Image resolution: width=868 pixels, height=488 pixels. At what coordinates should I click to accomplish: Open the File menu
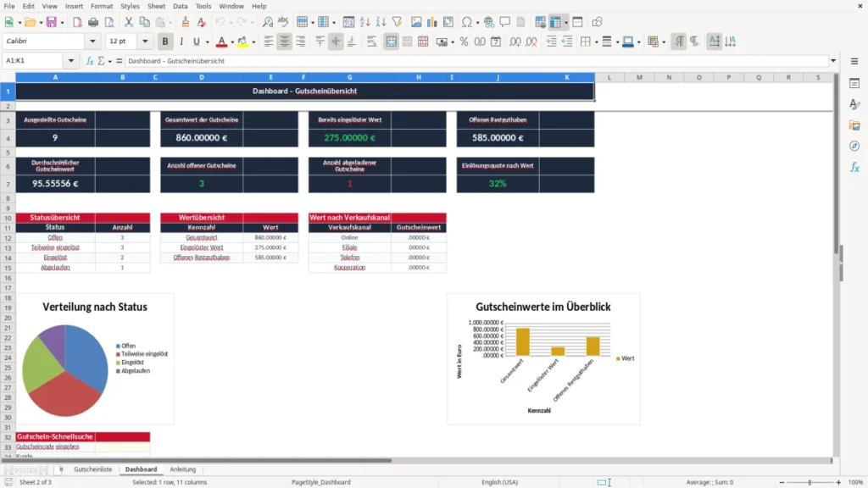tap(9, 6)
